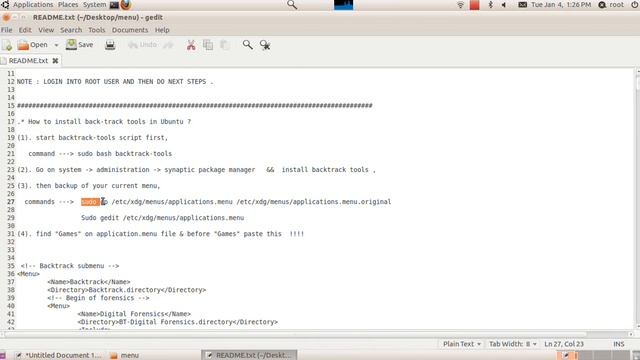Open the mail envelope indicator
Image resolution: width=640 pixels, height=360 pixels.
[522, 5]
